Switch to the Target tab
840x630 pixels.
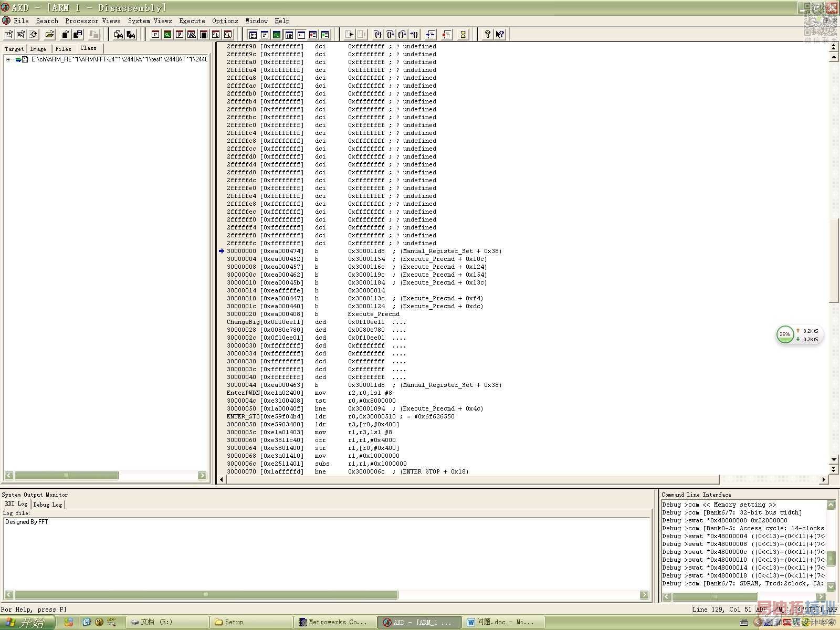click(x=14, y=49)
